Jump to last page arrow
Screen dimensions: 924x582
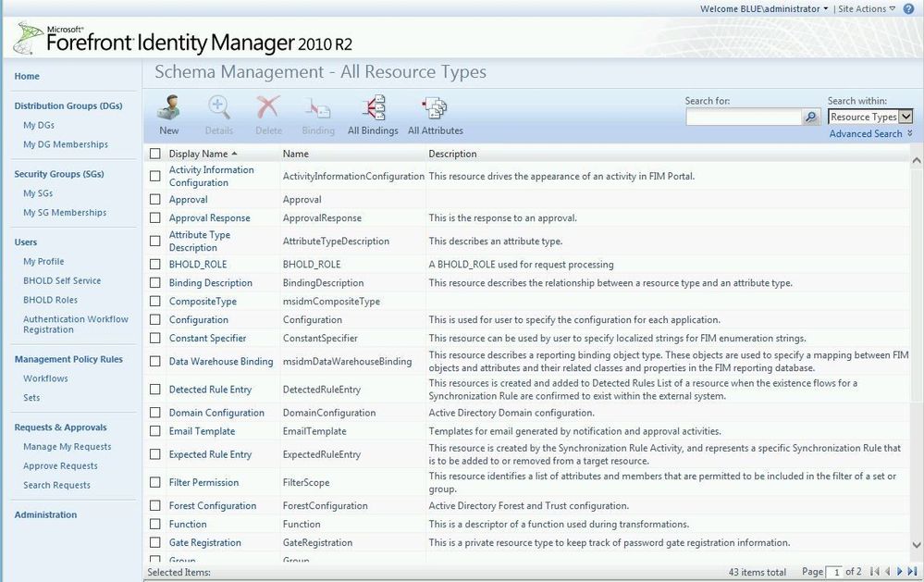click(912, 572)
